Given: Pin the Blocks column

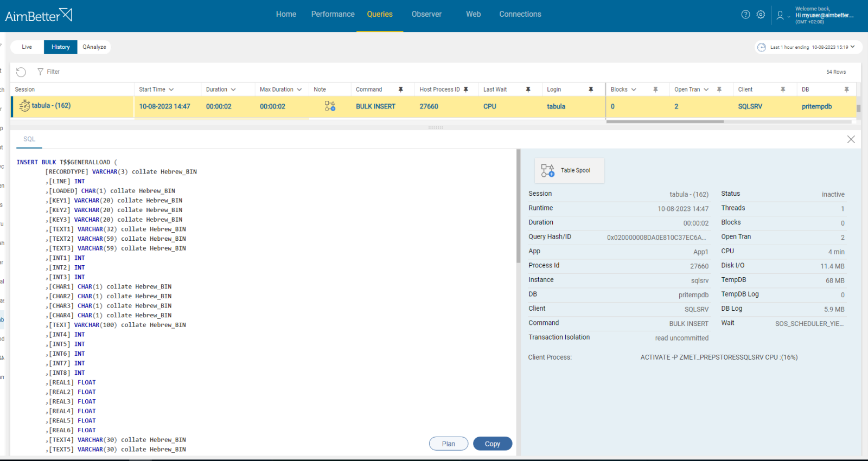Looking at the screenshot, I should point(655,89).
